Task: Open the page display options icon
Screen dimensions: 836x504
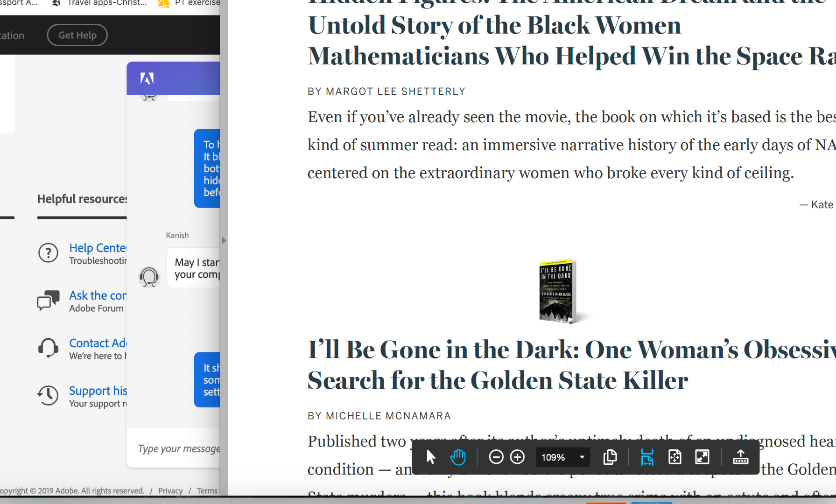Action: coord(610,457)
